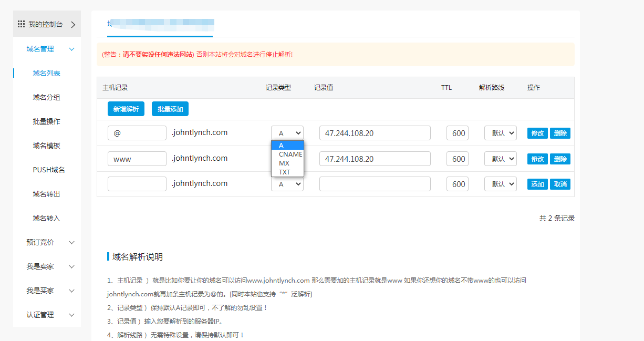Open the 解析路线 dropdown for @ record
Image resolution: width=644 pixels, height=341 pixels.
coord(500,133)
